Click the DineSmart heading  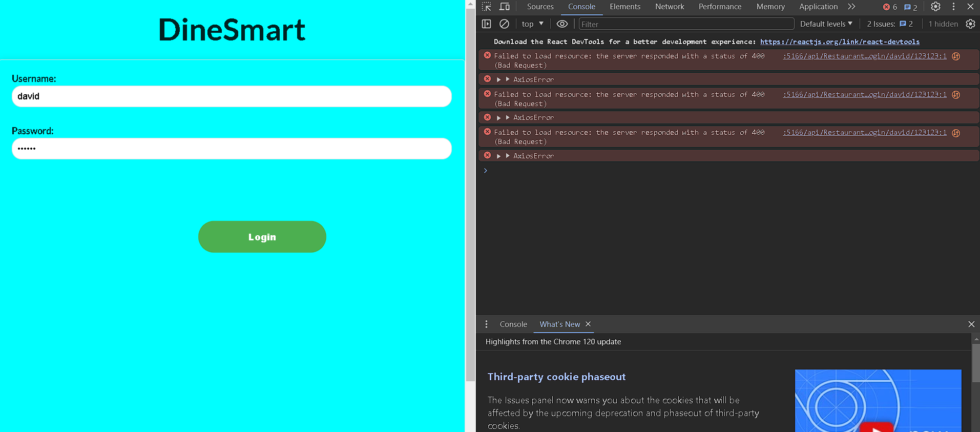click(x=232, y=30)
